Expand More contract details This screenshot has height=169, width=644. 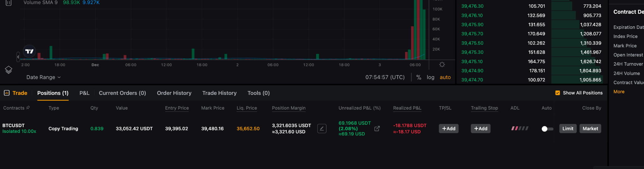[619, 92]
